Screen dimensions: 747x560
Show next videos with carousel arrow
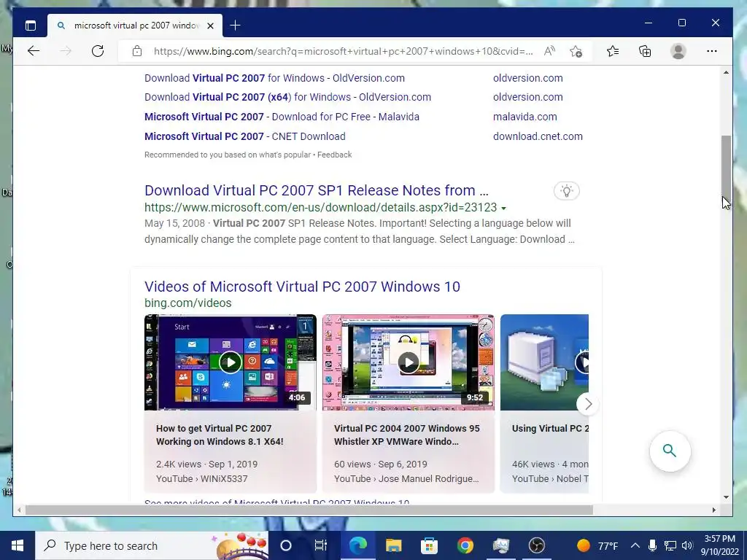coord(588,404)
